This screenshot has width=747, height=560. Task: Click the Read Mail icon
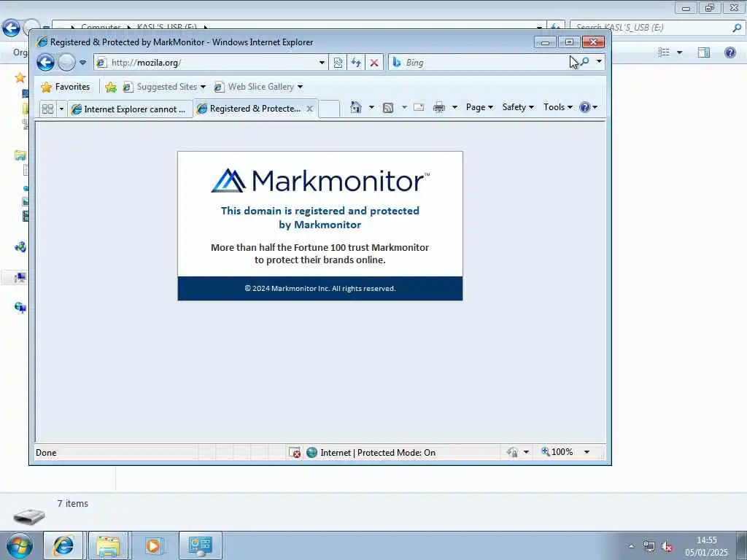coord(419,107)
